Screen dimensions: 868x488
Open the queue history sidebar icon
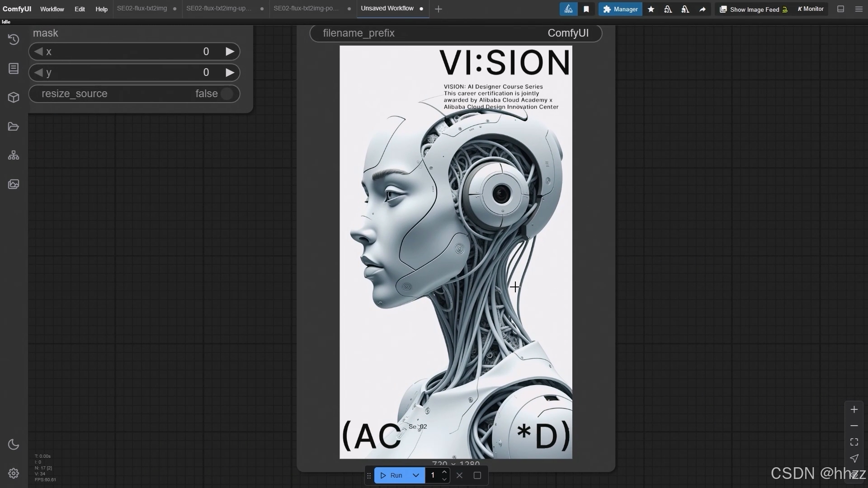coord(14,40)
